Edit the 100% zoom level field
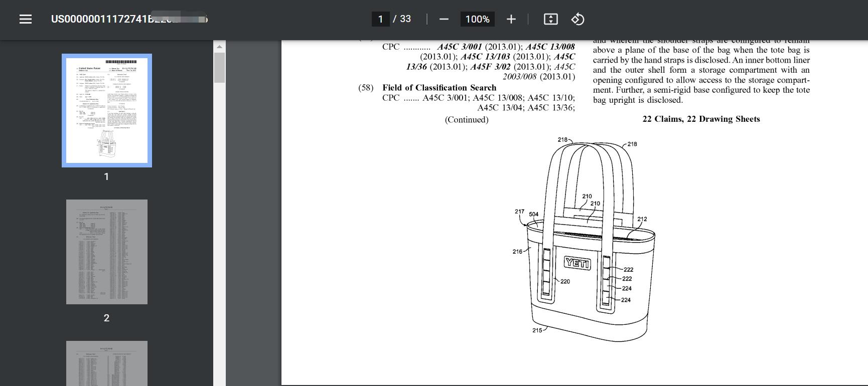The width and height of the screenshot is (868, 386). (477, 19)
